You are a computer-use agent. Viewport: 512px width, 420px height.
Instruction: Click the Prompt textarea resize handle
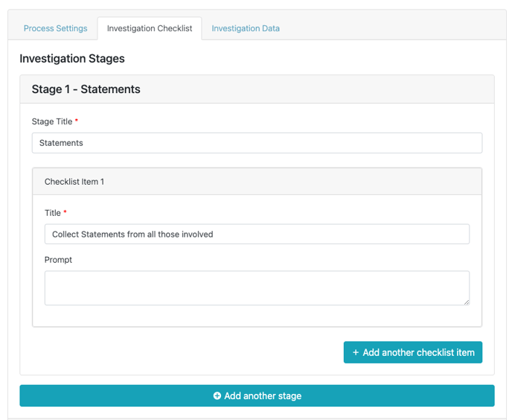[467, 302]
